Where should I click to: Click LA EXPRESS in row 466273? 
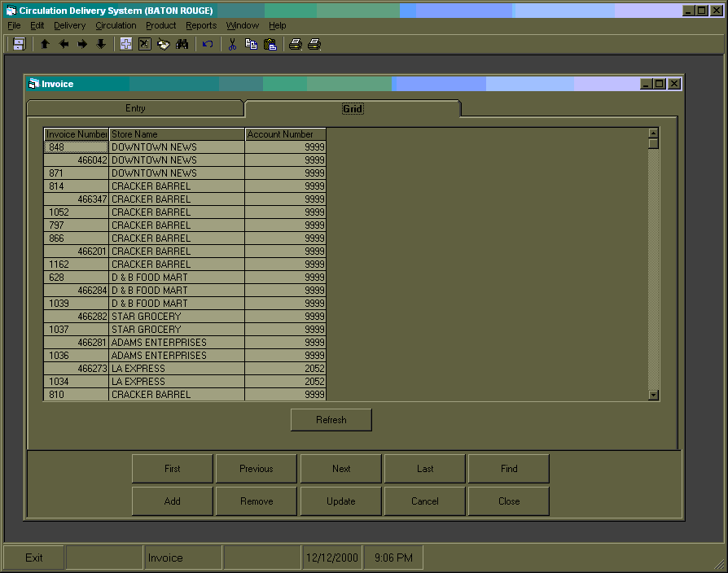coord(177,369)
